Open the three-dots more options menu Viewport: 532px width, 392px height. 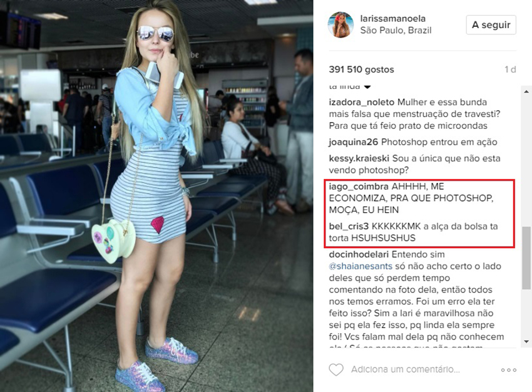[x=509, y=370]
